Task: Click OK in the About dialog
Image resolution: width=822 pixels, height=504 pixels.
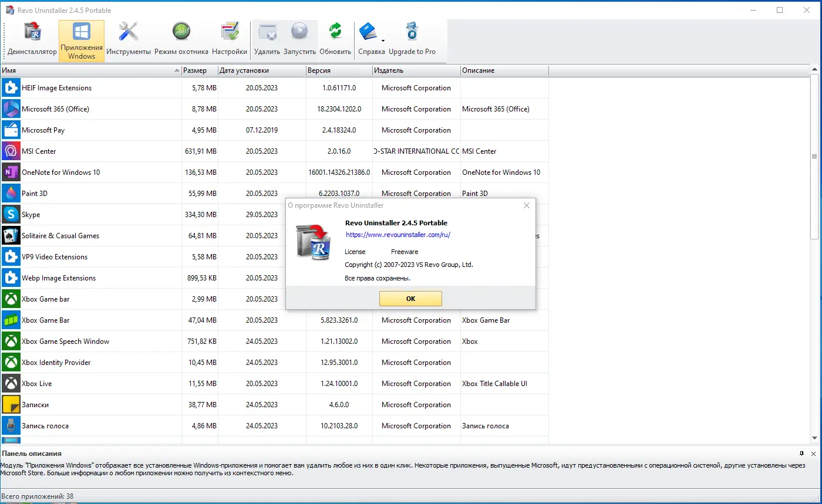Action: tap(410, 299)
